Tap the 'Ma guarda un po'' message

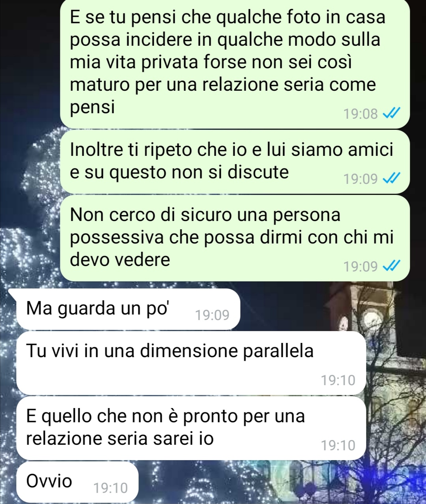pos(128,309)
